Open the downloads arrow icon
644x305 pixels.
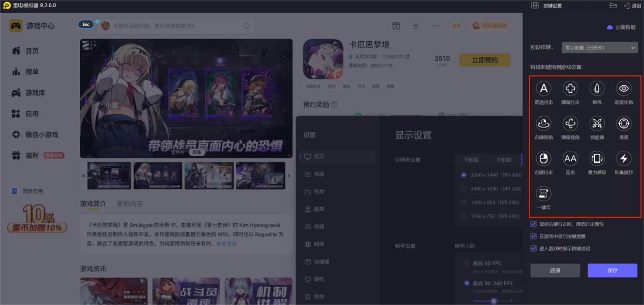416,26
